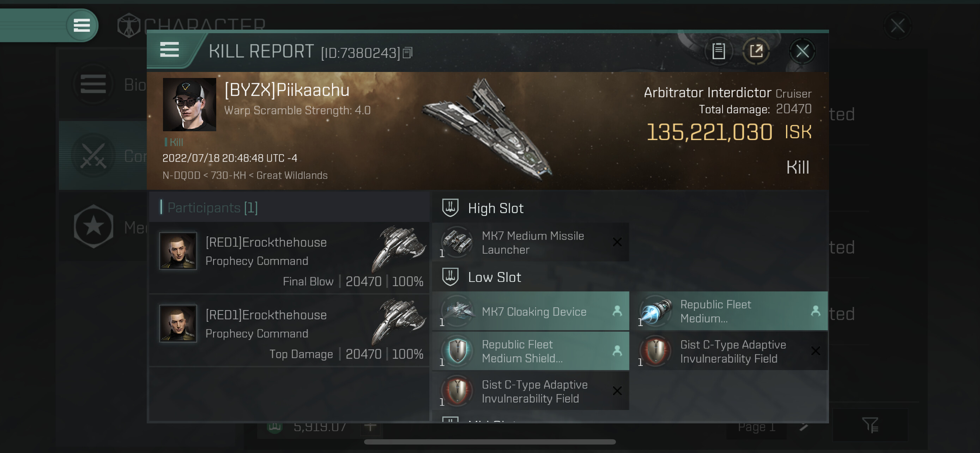Select Republic Fleet Medium Shield module icon
This screenshot has width=980, height=453.
458,351
